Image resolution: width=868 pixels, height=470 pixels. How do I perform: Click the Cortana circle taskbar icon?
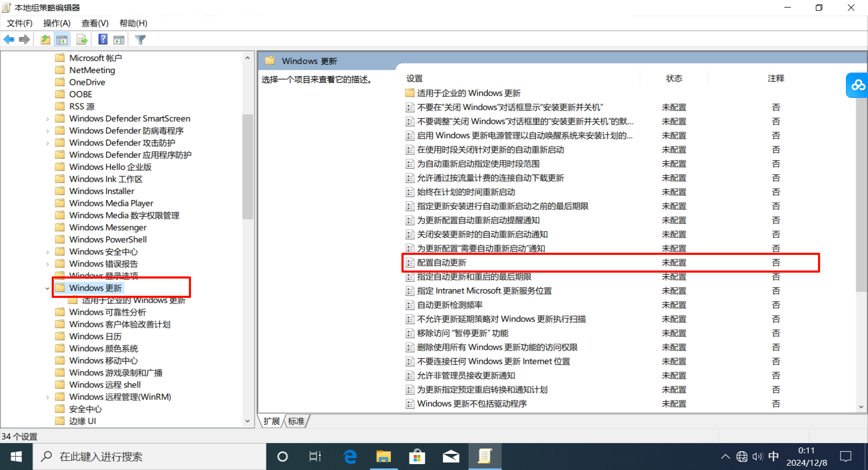click(x=282, y=457)
